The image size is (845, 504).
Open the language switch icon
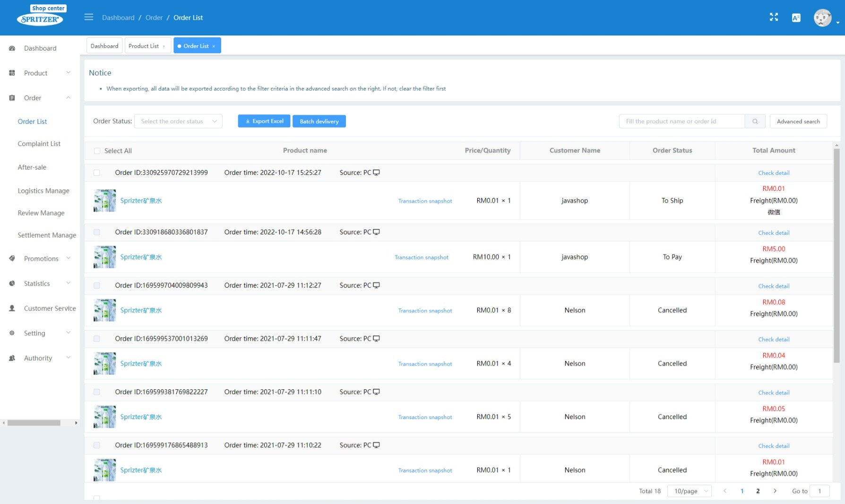pyautogui.click(x=796, y=18)
